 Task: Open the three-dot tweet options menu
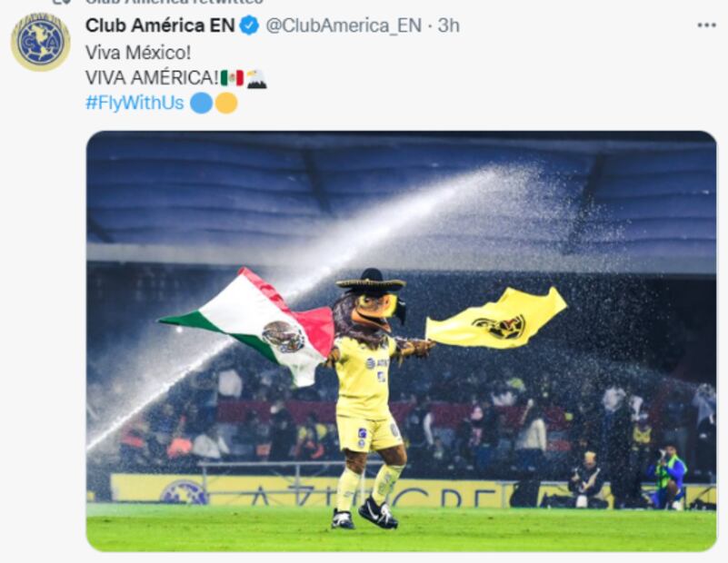(x=707, y=25)
